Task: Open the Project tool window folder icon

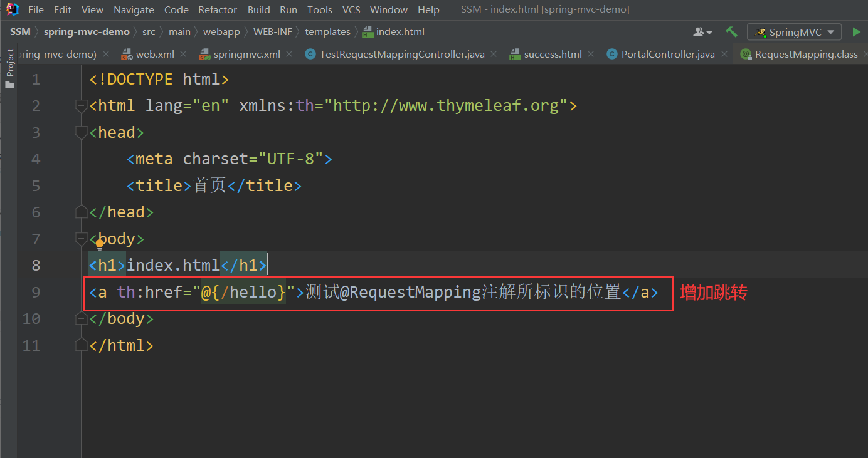Action: [x=9, y=84]
